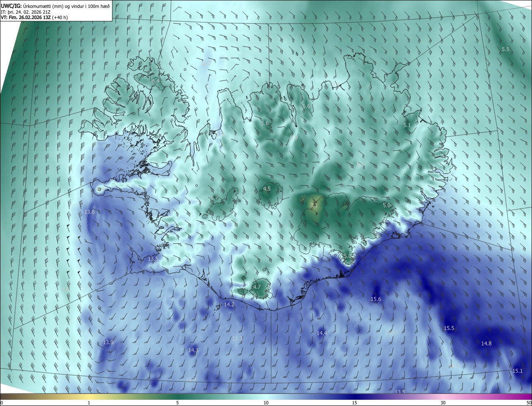
Task: Click the 4.5 value label on map
Action: click(267, 188)
